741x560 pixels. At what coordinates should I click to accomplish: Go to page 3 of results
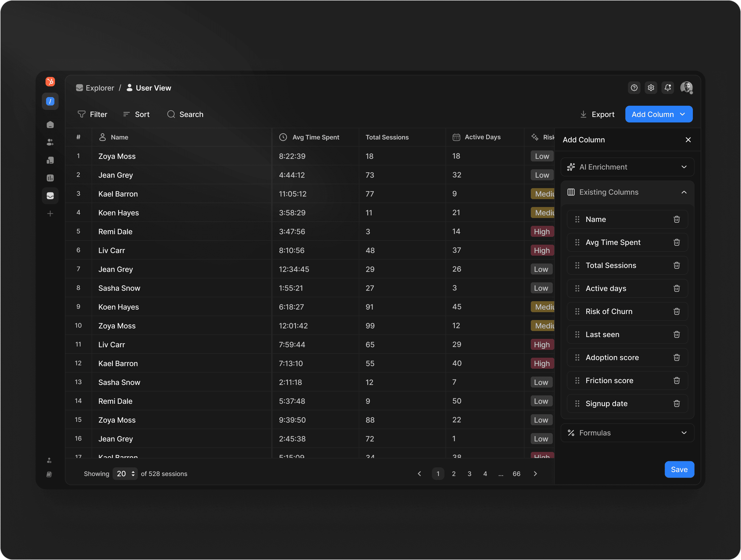point(469,474)
